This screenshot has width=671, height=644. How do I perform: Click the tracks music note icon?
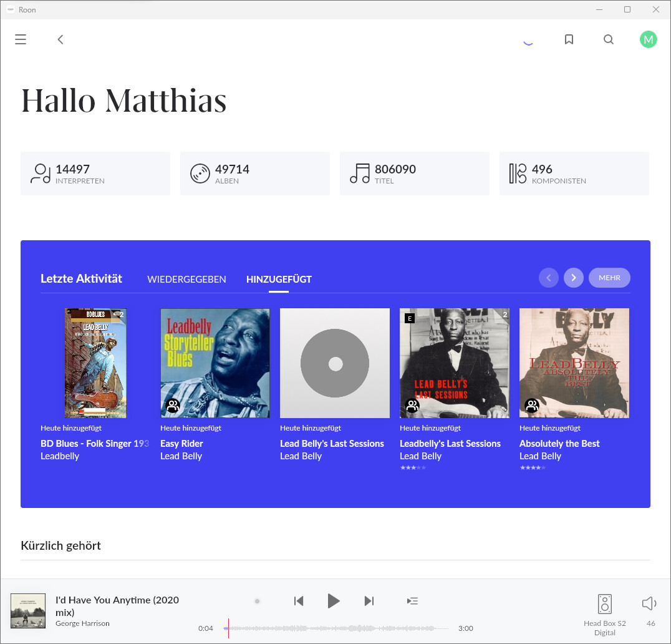(x=359, y=173)
